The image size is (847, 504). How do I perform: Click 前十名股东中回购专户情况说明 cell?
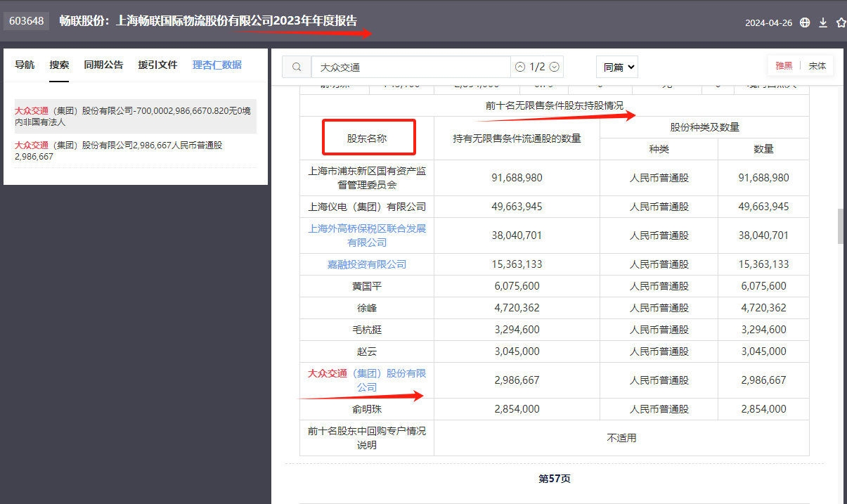coord(367,438)
